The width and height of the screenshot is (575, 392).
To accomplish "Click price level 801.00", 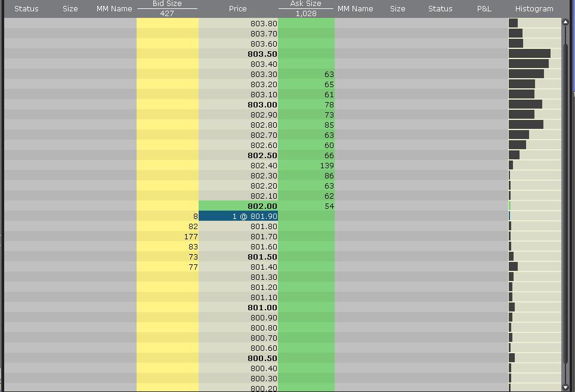I will (x=239, y=307).
